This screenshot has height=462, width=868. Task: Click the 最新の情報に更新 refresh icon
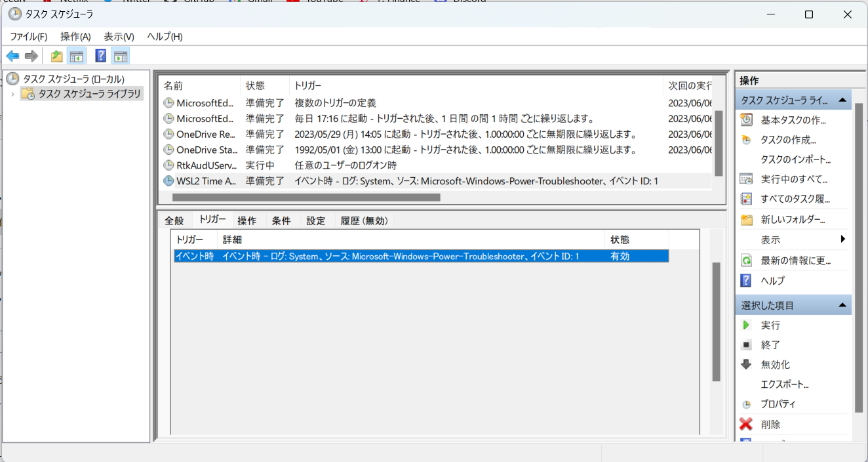(746, 261)
